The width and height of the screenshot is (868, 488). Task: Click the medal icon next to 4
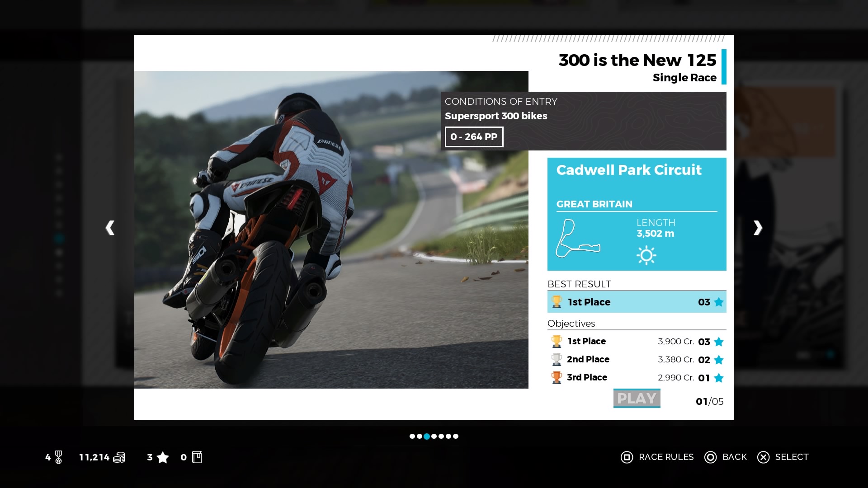58,457
